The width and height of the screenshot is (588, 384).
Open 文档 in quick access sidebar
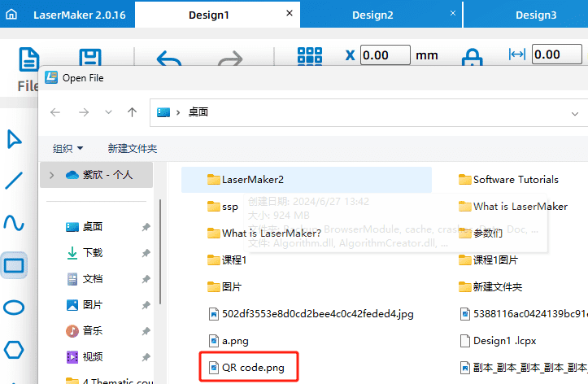click(x=85, y=279)
